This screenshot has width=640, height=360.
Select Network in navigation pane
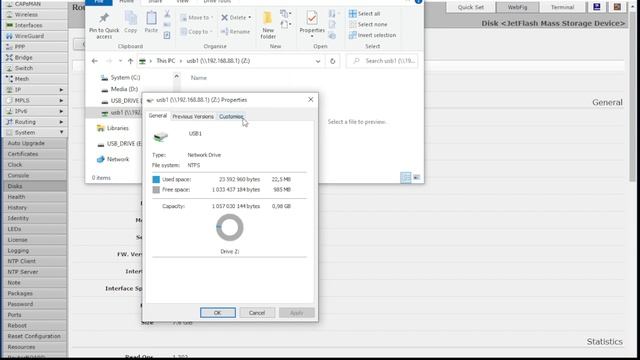(x=113, y=159)
